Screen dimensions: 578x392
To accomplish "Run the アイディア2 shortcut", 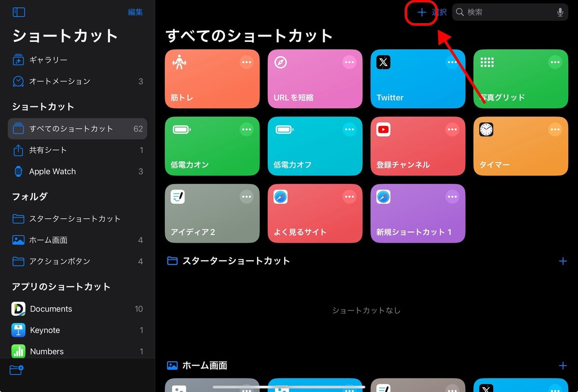I will pyautogui.click(x=212, y=213).
